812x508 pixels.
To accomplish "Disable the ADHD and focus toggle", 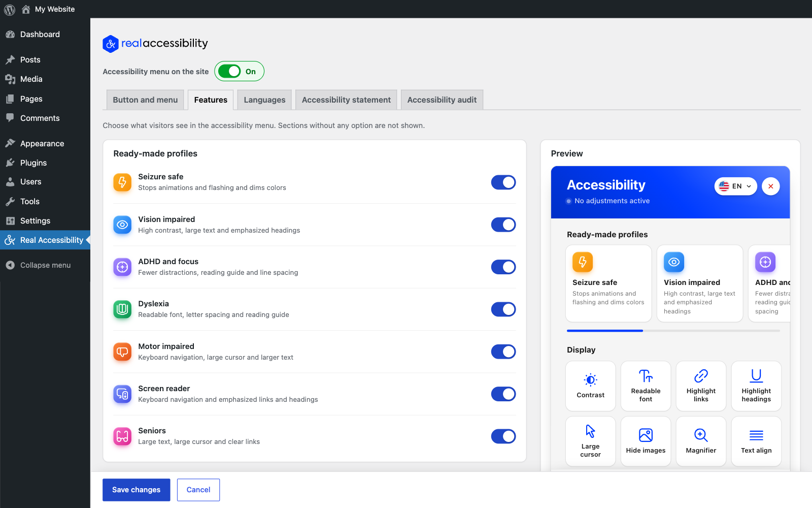I will point(503,267).
